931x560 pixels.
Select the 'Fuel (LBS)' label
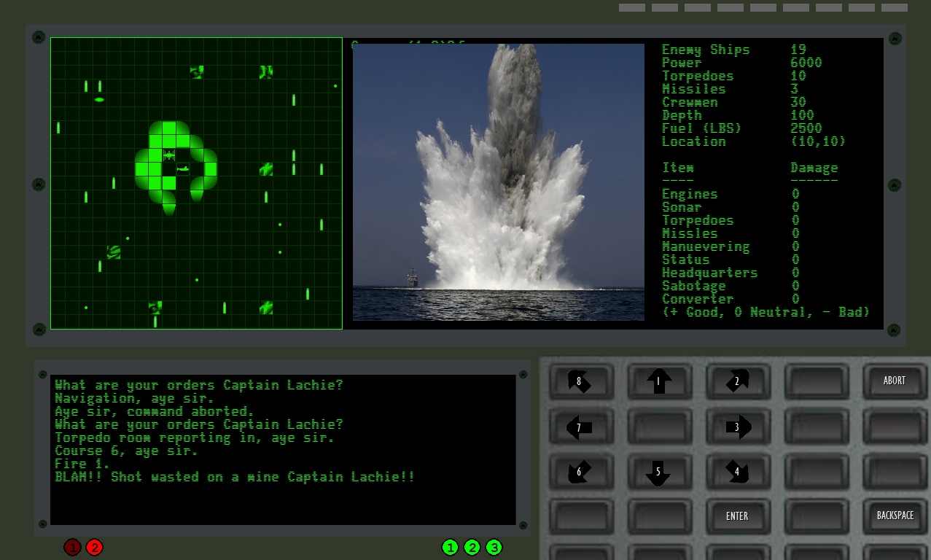click(x=701, y=128)
